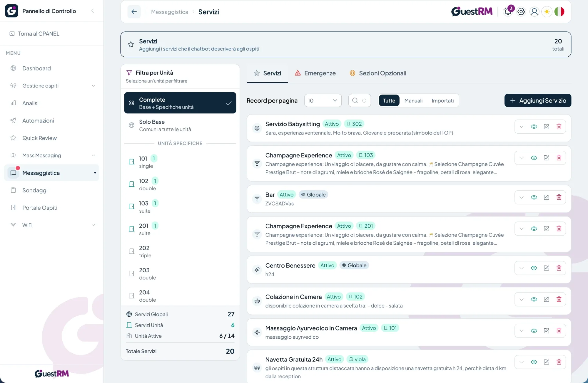Expand the Champagne Experience 103 row chevron
The width and height of the screenshot is (588, 383).
pyautogui.click(x=522, y=158)
